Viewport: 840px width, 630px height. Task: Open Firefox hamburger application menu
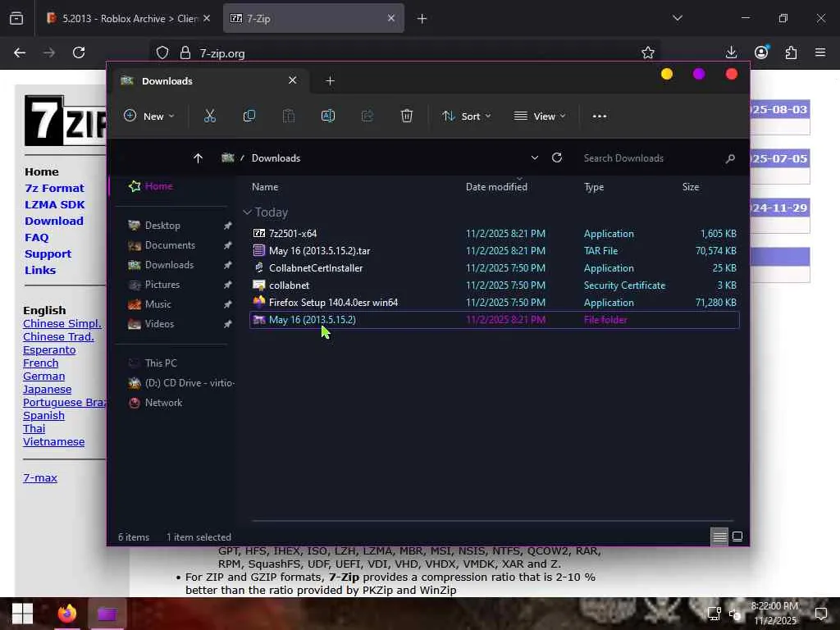point(820,52)
